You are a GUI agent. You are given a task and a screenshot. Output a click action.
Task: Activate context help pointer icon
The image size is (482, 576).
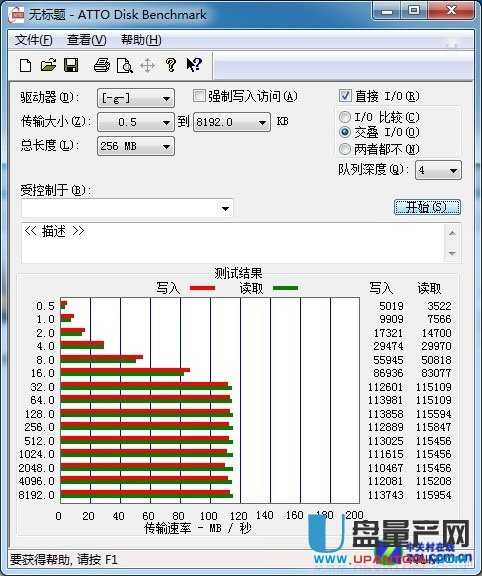[194, 65]
